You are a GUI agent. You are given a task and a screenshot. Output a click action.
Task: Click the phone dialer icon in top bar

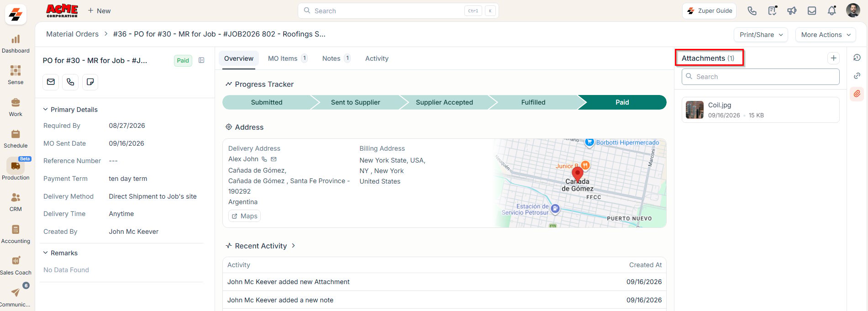coord(752,11)
